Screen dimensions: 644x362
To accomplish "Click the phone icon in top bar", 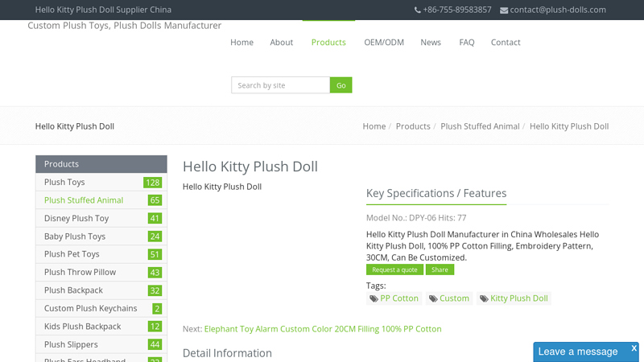I will coord(417,10).
